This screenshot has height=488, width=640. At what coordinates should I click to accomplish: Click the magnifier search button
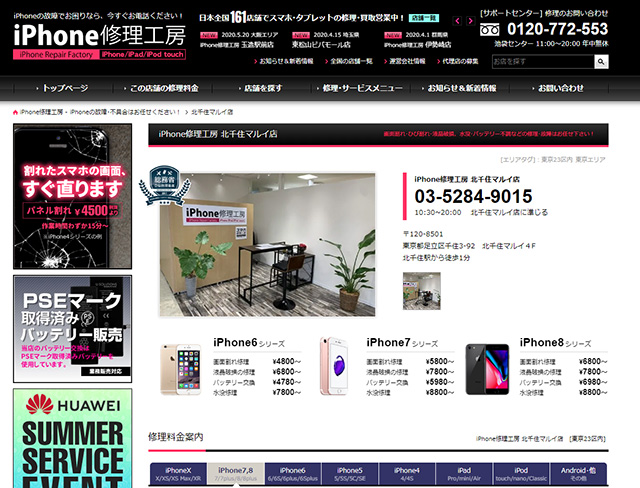601,62
